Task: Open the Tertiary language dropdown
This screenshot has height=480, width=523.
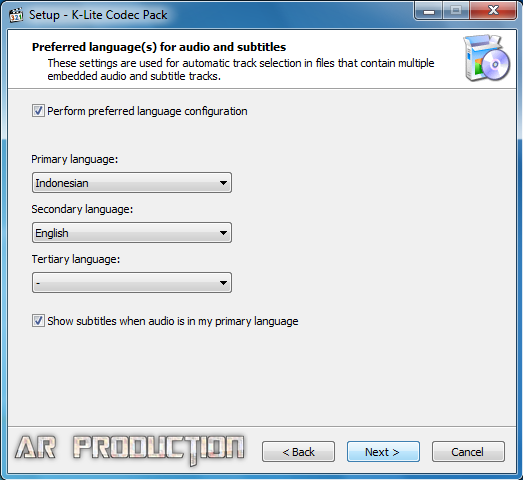Action: (x=132, y=283)
